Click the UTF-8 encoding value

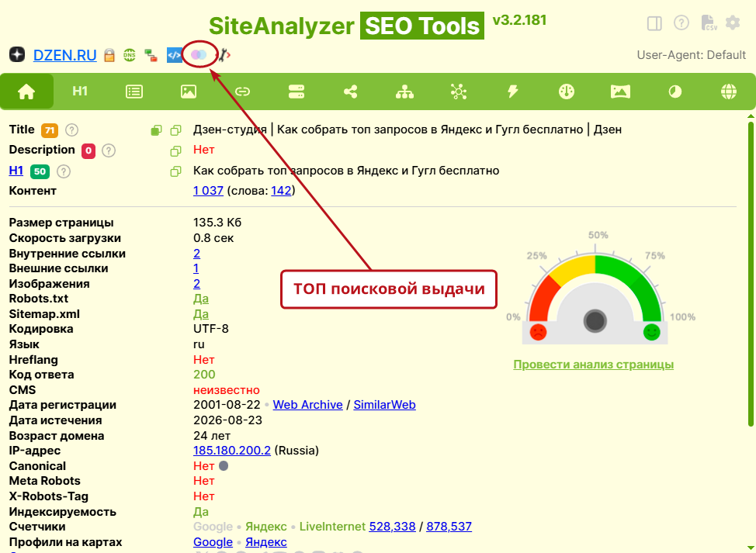point(211,329)
